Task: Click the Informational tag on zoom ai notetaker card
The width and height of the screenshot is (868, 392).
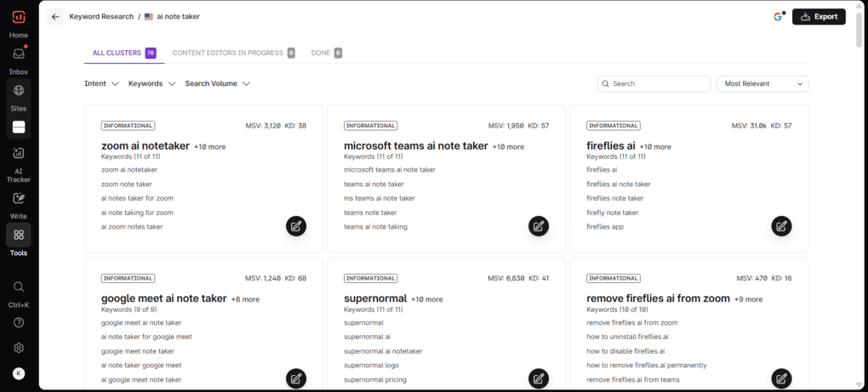Action: [128, 126]
